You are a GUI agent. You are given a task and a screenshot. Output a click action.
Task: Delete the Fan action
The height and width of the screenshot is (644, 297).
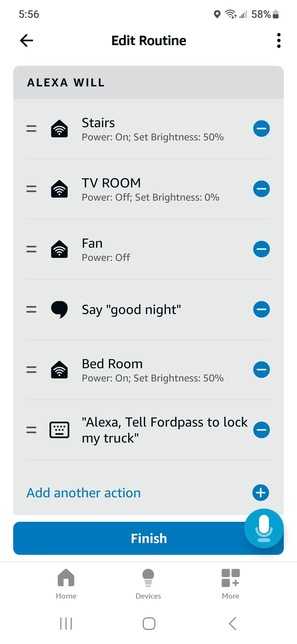[261, 249]
